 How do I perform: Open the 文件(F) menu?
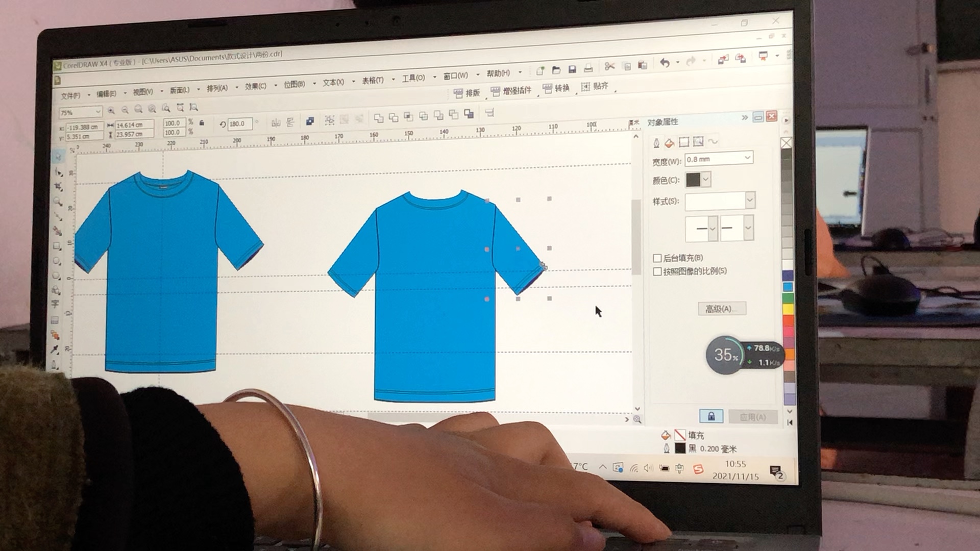click(70, 95)
